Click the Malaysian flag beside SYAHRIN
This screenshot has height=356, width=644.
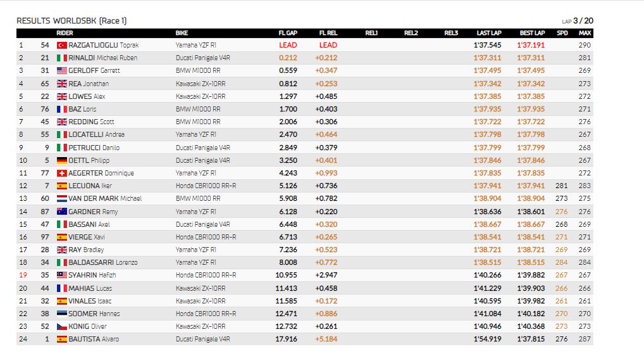pyautogui.click(x=61, y=275)
